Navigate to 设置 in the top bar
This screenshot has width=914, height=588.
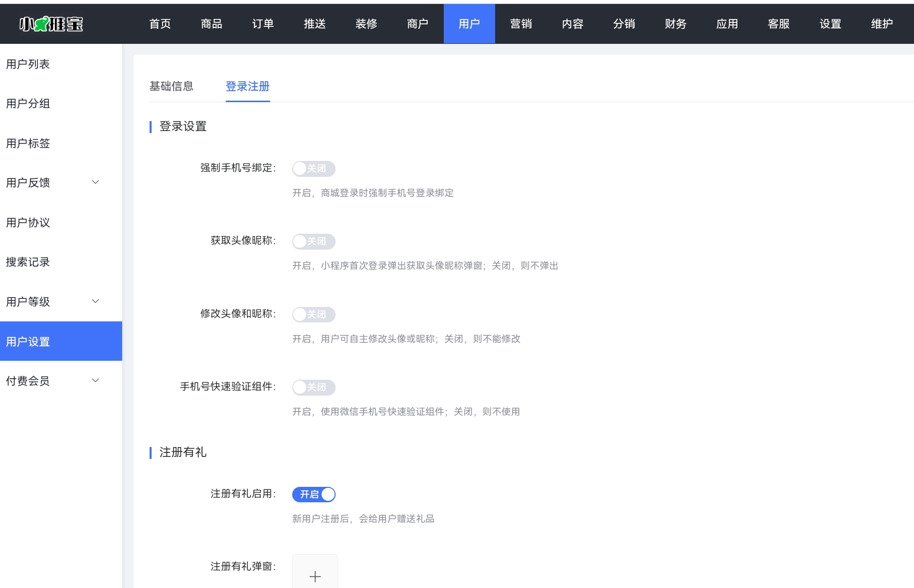pyautogui.click(x=830, y=23)
